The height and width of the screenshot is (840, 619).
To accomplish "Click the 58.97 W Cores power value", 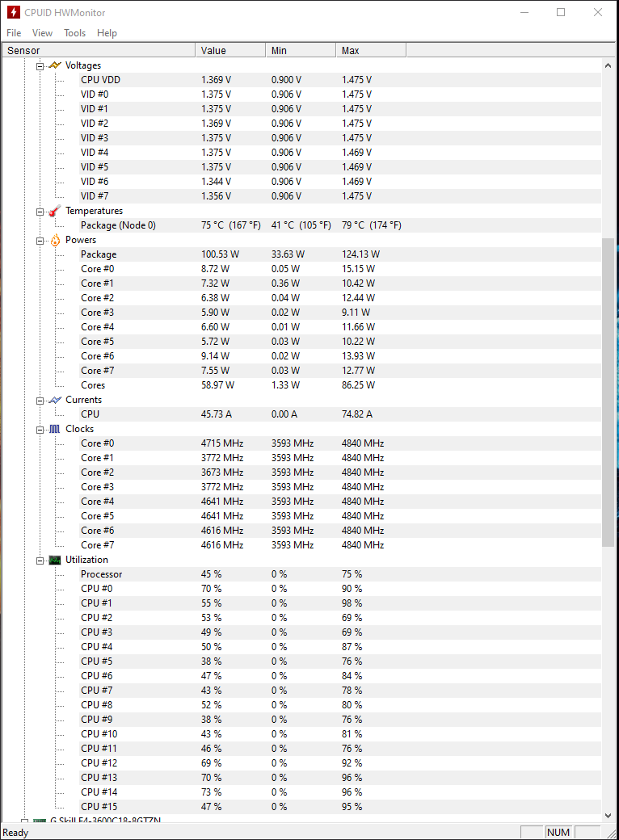I will tap(217, 384).
